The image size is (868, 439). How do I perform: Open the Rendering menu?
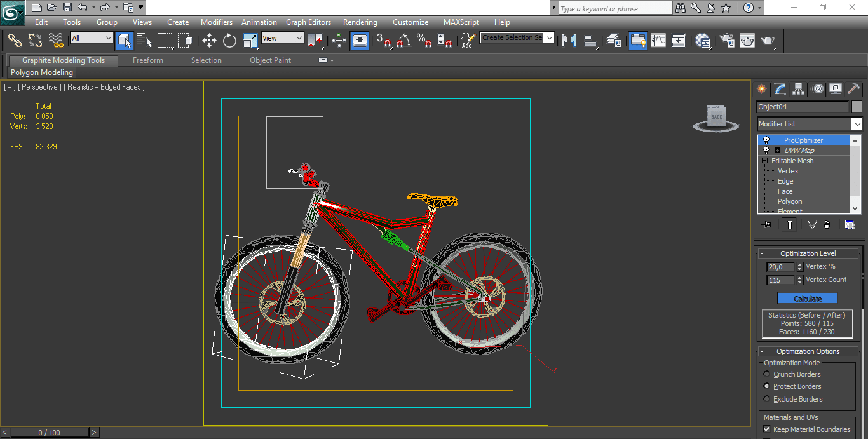[x=360, y=22]
